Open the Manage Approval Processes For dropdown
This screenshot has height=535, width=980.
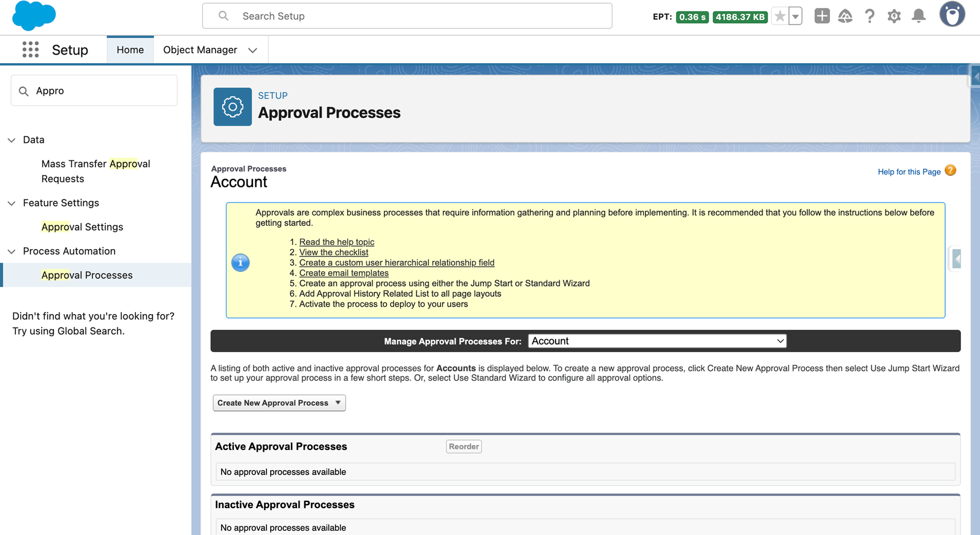(x=657, y=341)
